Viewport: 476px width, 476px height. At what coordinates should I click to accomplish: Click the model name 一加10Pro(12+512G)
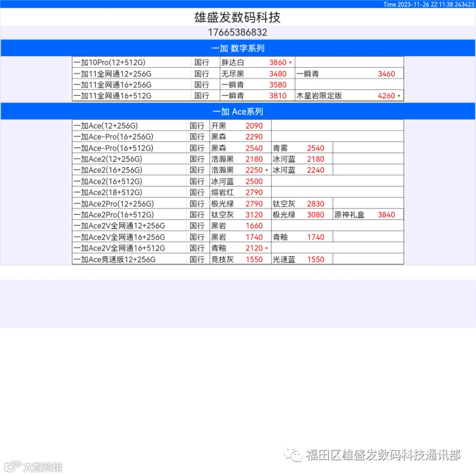point(109,62)
